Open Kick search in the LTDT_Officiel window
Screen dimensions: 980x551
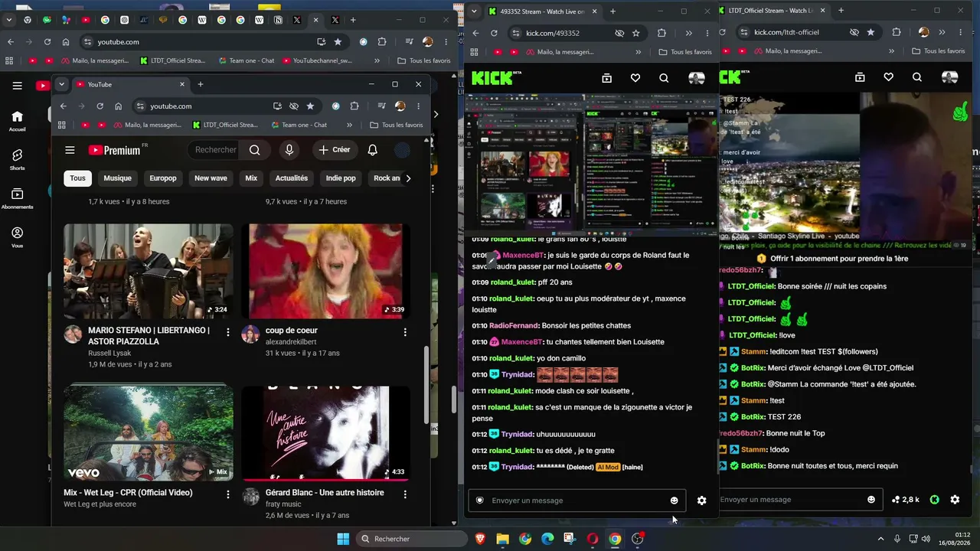[916, 77]
